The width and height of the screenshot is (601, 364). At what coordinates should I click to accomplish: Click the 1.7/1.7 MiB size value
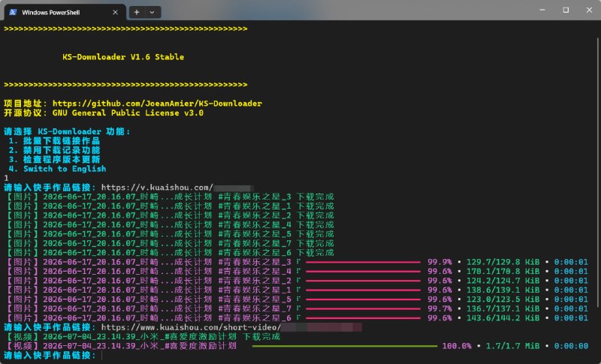[x=512, y=346]
